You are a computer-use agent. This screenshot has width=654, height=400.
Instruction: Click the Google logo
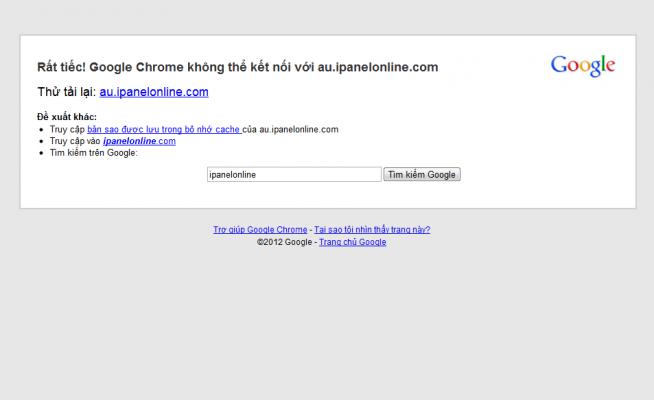tap(582, 66)
